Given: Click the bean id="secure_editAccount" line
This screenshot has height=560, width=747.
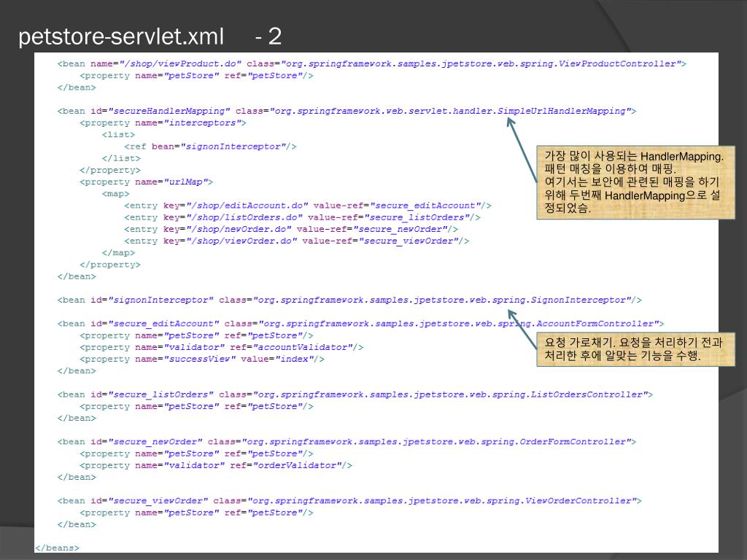Looking at the screenshot, I should point(360,324).
